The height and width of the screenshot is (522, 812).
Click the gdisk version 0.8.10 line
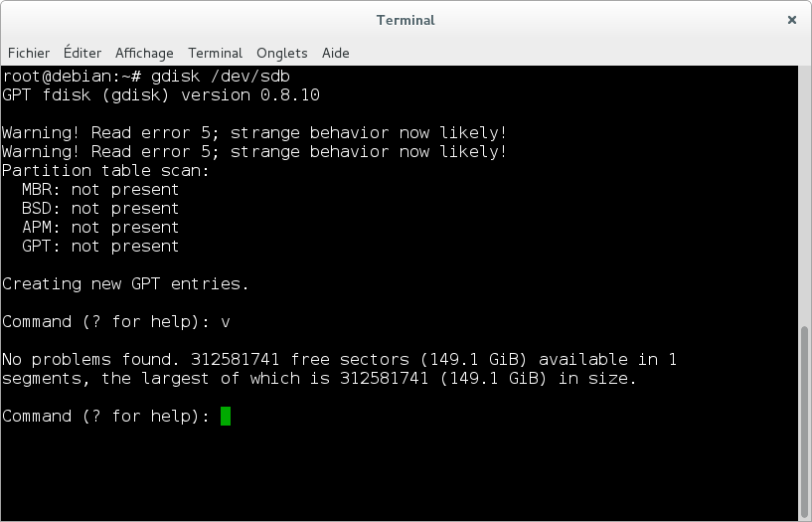pyautogui.click(x=161, y=95)
